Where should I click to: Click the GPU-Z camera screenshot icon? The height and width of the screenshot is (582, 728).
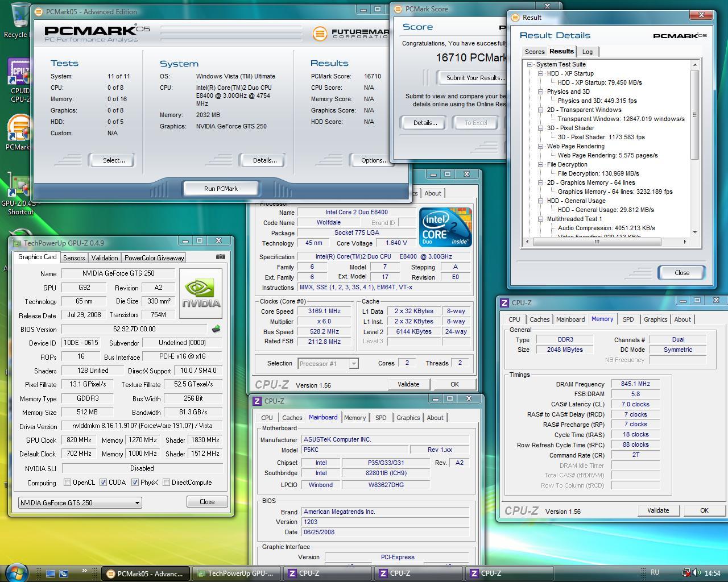pos(221,257)
